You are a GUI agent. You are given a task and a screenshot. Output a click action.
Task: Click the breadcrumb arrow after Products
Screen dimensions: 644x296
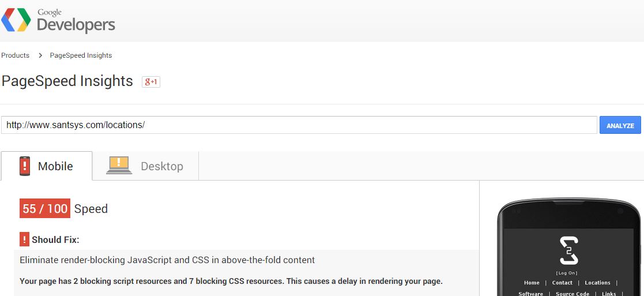point(40,55)
